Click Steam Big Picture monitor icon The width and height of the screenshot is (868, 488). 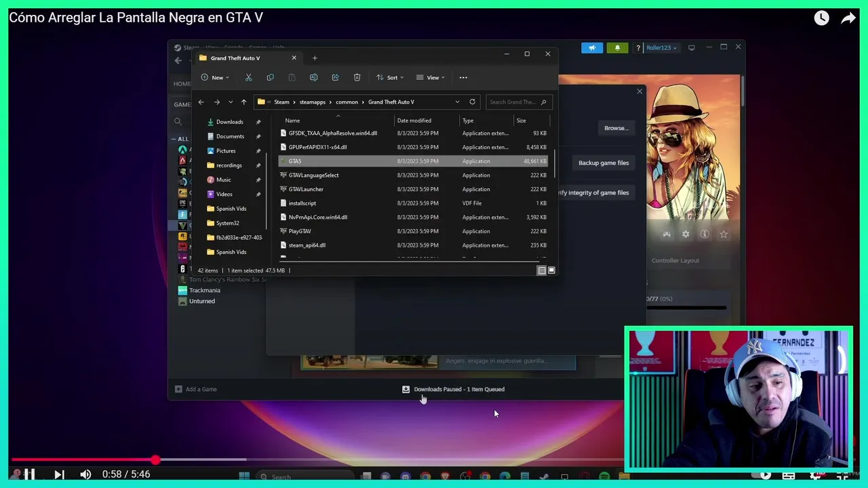point(692,47)
